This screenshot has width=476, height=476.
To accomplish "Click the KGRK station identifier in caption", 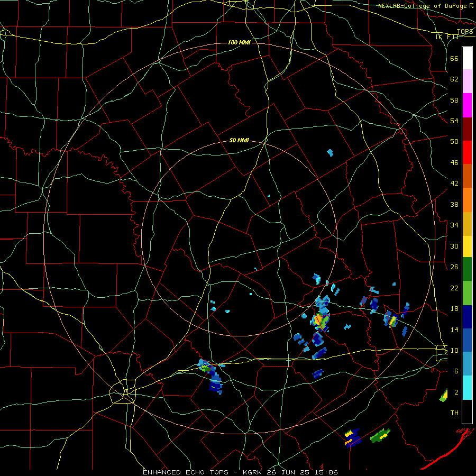I will [x=253, y=472].
